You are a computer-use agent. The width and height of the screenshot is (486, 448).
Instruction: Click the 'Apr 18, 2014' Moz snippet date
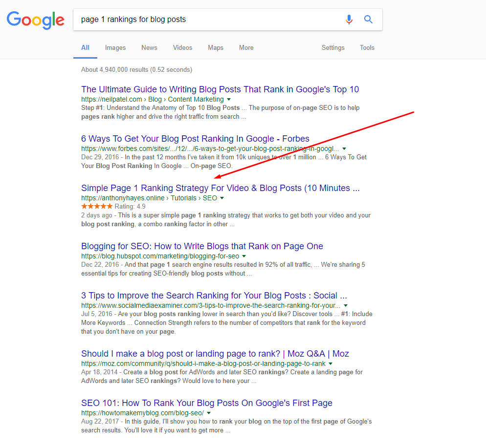click(99, 372)
